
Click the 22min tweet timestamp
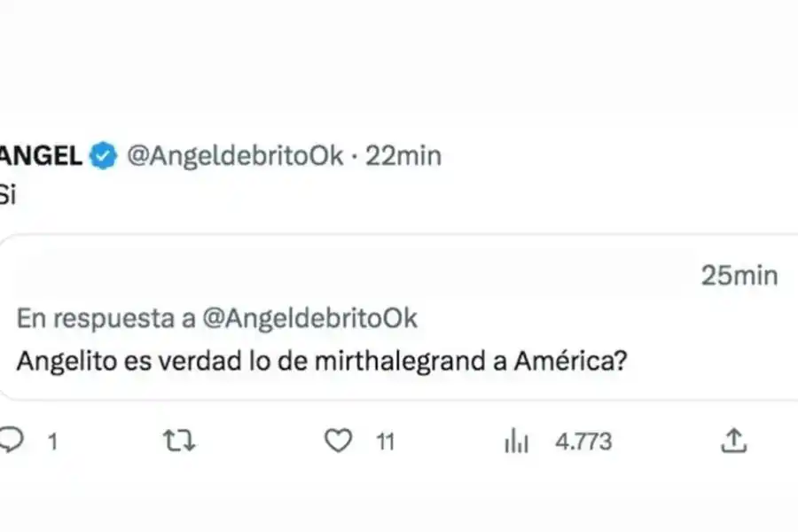pos(403,156)
